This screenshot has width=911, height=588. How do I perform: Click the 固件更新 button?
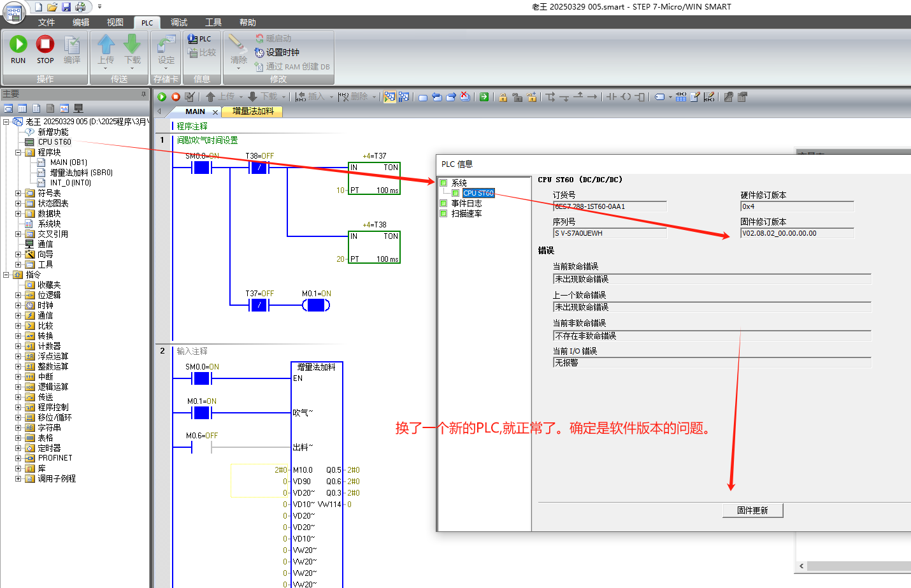[x=752, y=510]
